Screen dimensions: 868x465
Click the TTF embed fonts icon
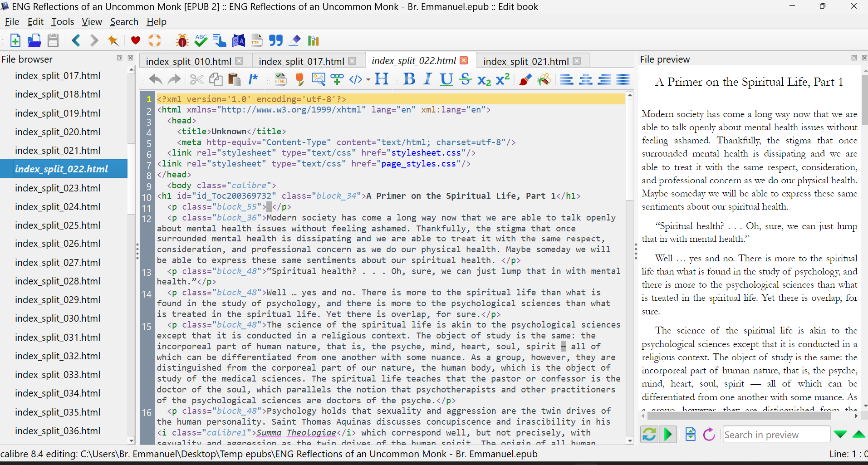[257, 41]
